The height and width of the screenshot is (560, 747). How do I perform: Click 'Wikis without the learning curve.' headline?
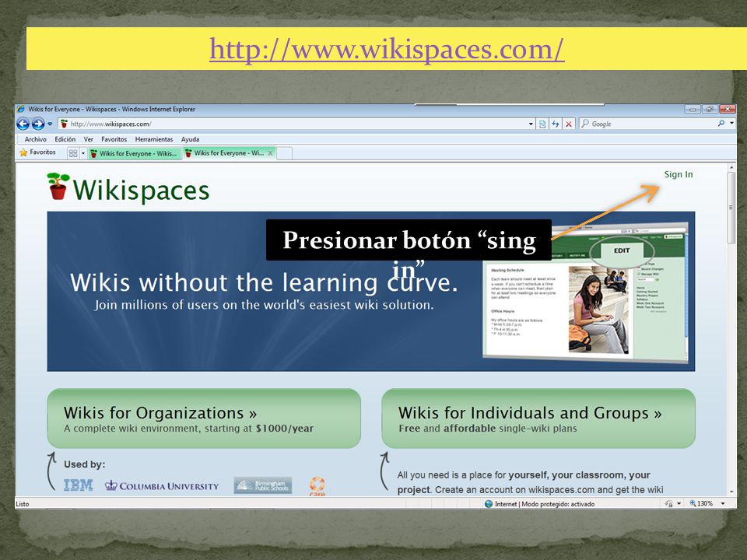pos(264,282)
